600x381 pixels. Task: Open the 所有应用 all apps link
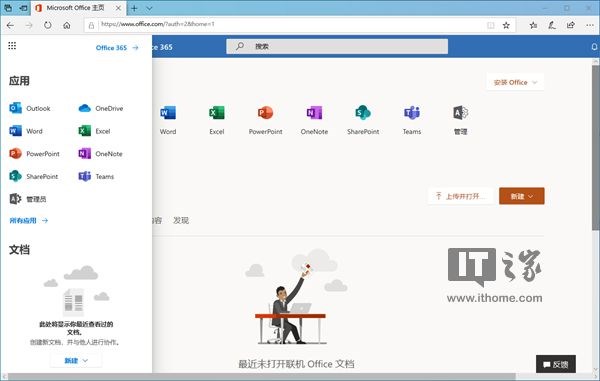point(28,220)
